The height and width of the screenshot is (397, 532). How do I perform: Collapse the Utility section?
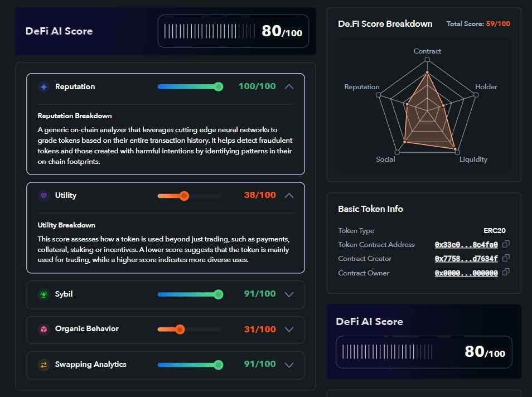tap(289, 196)
